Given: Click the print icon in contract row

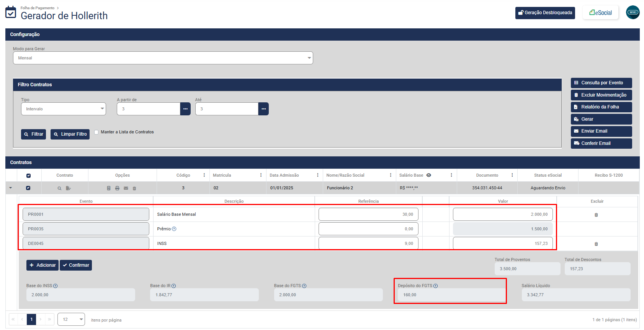Looking at the screenshot, I should (x=117, y=188).
